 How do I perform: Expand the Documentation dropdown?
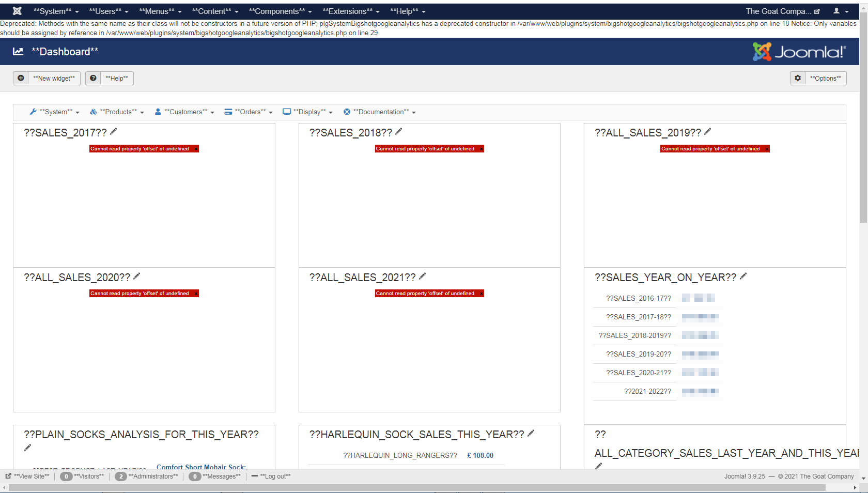point(380,112)
